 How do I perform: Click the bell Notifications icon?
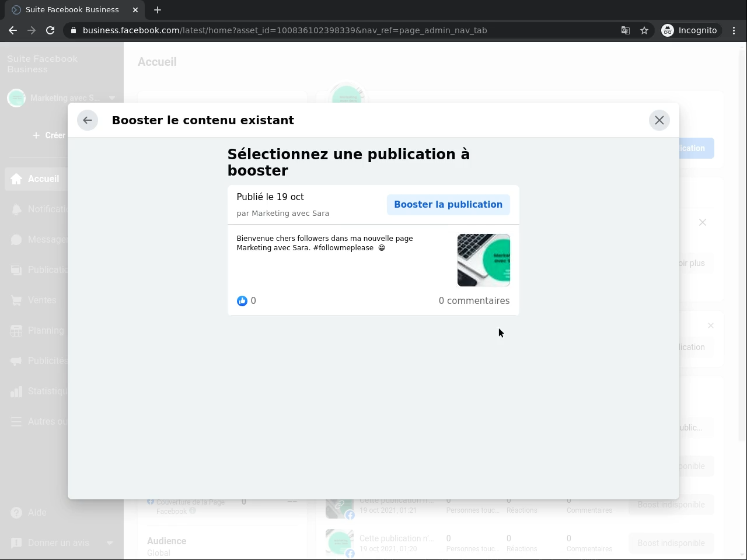point(16,209)
